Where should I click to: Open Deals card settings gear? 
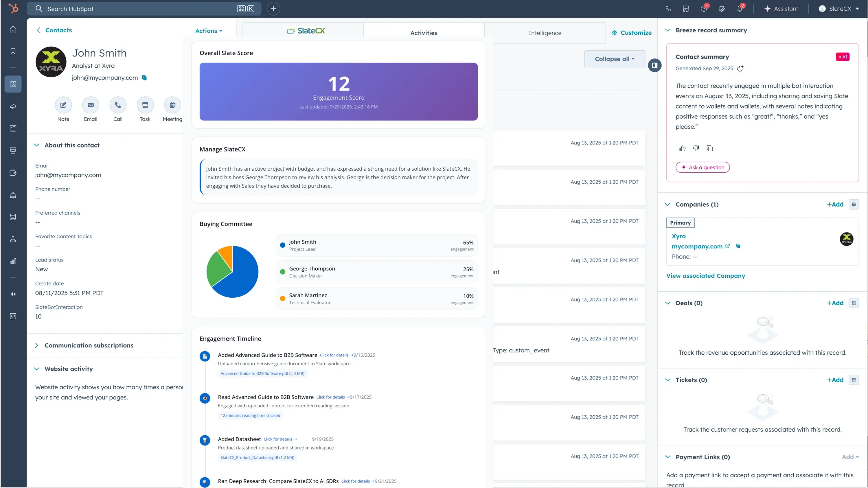click(x=854, y=303)
